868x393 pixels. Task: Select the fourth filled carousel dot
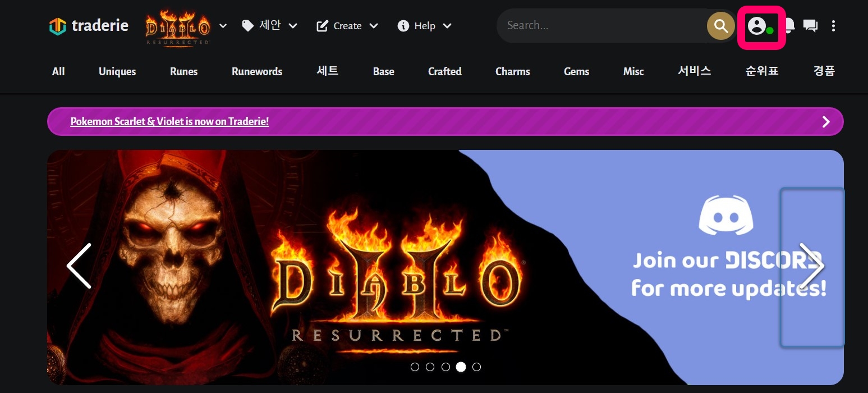point(461,367)
